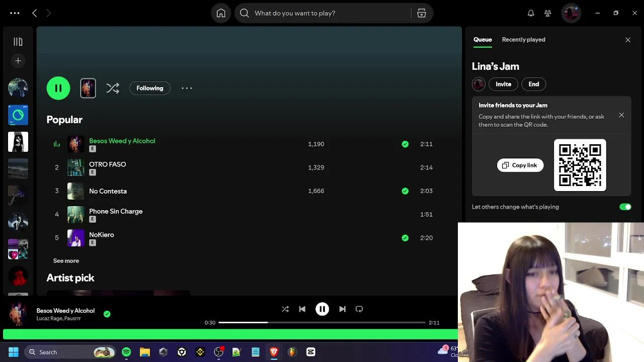Close the Queue side panel
The height and width of the screenshot is (362, 644).
628,40
